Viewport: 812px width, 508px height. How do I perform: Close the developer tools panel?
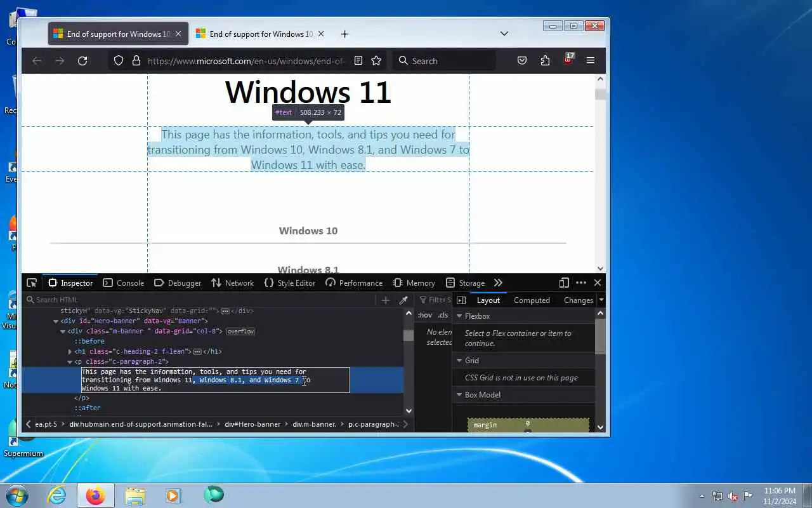[598, 283]
